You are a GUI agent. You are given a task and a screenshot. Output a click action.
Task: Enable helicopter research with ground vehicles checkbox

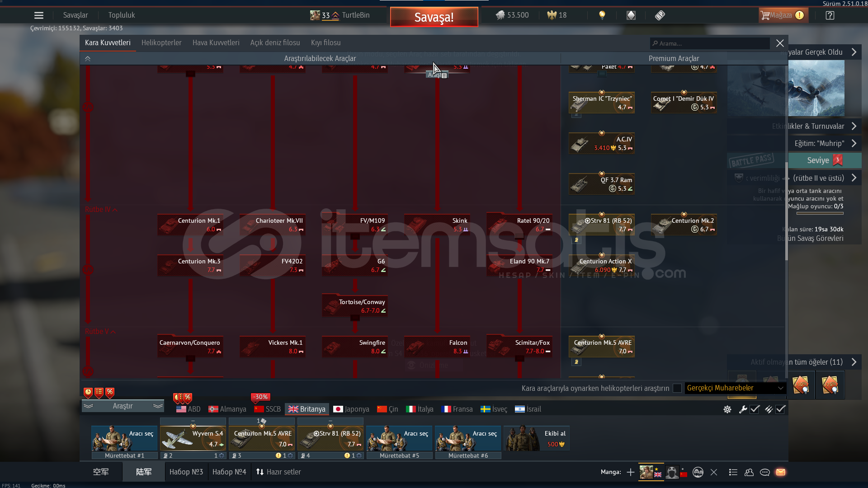tap(677, 388)
